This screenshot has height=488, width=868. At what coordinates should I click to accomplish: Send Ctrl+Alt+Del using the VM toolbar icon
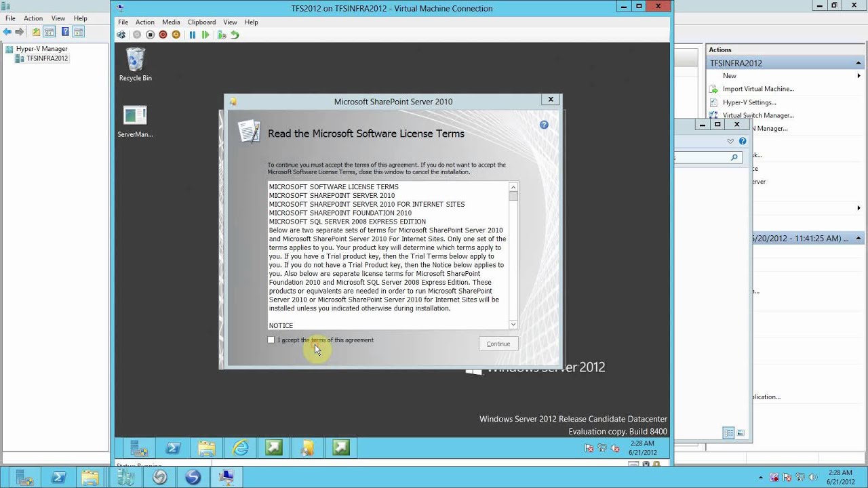pyautogui.click(x=121, y=35)
